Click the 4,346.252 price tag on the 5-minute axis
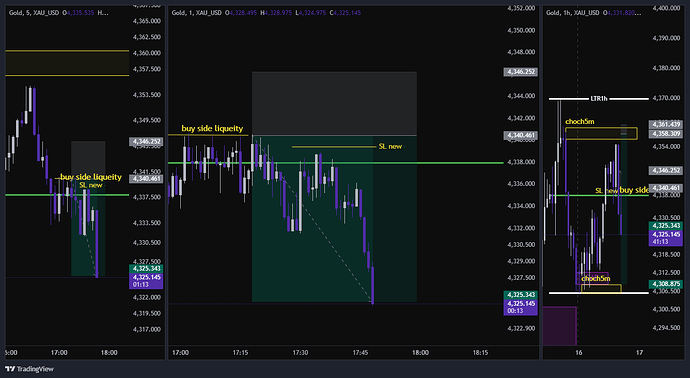The width and height of the screenshot is (690, 378). tap(146, 142)
